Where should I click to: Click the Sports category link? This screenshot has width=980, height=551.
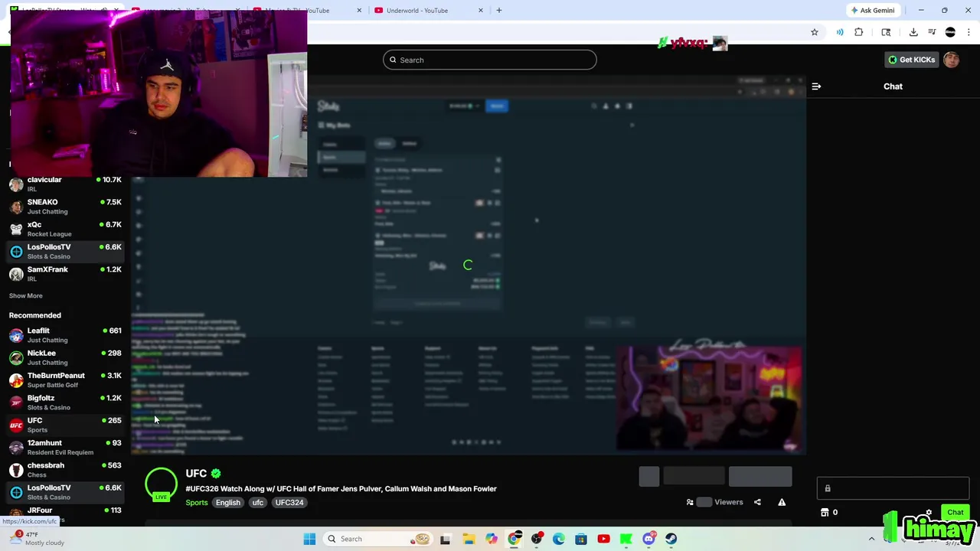click(x=197, y=503)
